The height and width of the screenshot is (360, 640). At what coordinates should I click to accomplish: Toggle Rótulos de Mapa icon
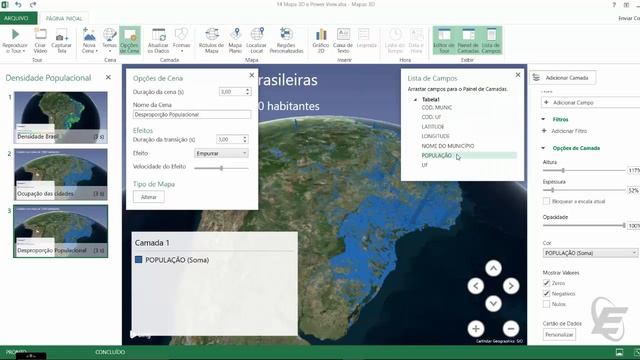[211, 34]
